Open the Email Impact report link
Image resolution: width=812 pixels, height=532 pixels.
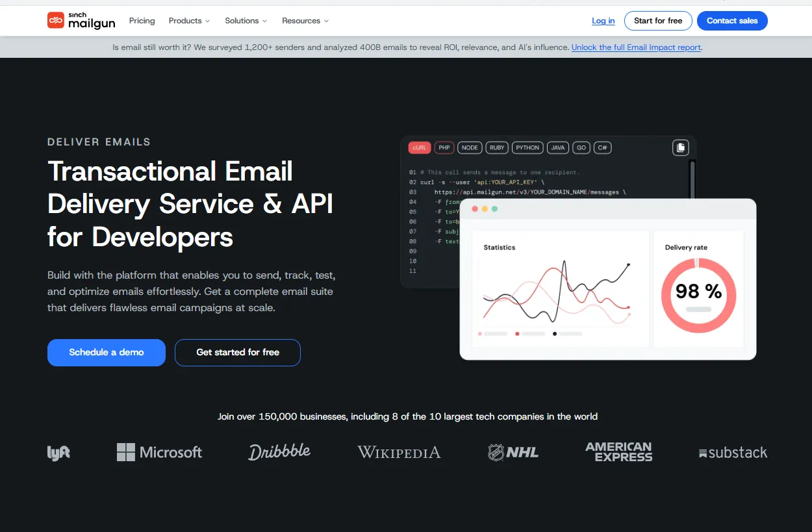636,47
